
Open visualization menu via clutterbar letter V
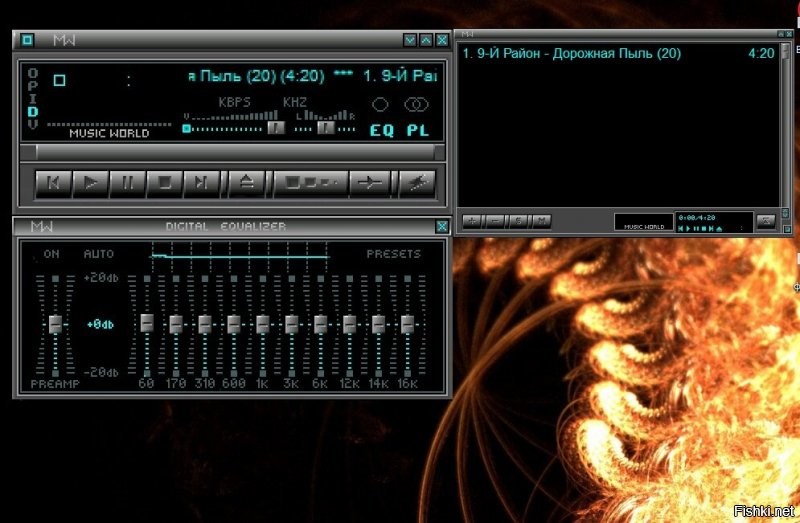coord(33,124)
